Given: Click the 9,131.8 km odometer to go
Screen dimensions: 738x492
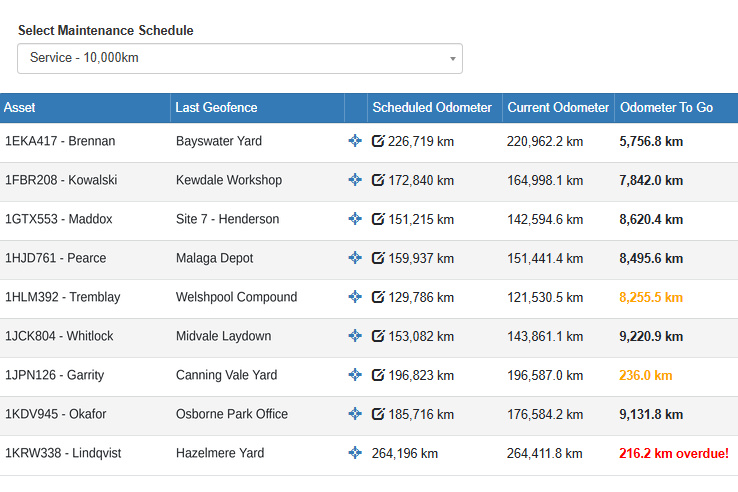Looking at the screenshot, I should (651, 415).
